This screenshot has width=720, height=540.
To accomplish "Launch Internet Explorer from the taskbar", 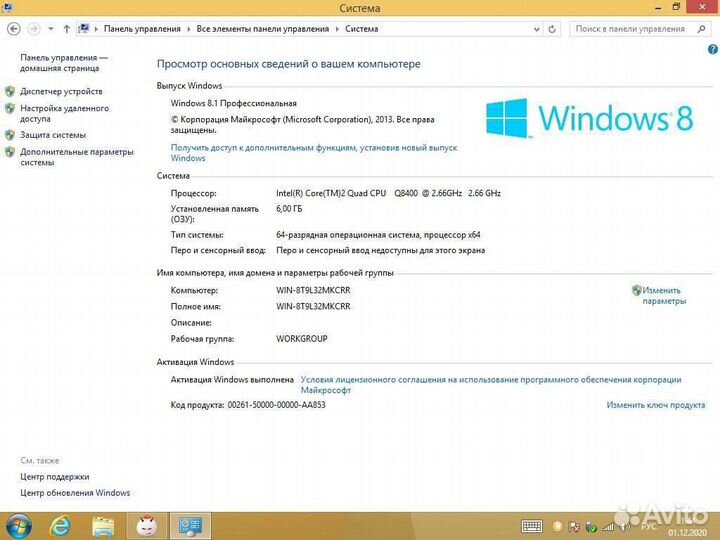I will coord(61,525).
